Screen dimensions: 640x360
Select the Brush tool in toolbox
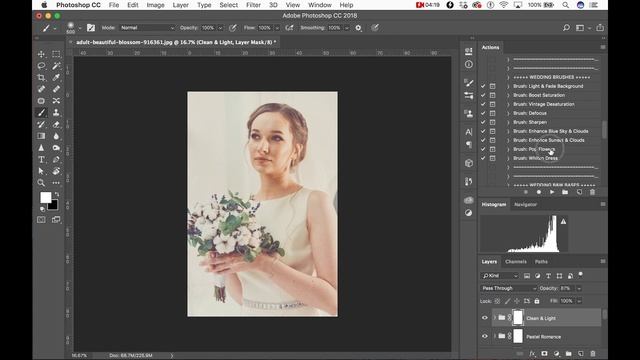[41, 113]
